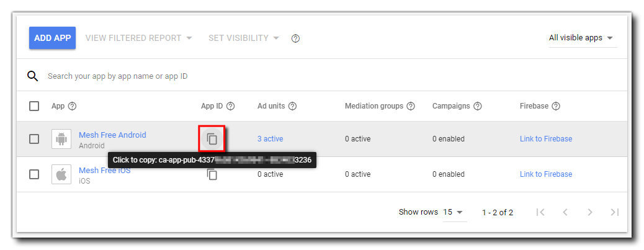
Task: Copy App ID for Mesh Free iOS
Action: pyautogui.click(x=212, y=175)
